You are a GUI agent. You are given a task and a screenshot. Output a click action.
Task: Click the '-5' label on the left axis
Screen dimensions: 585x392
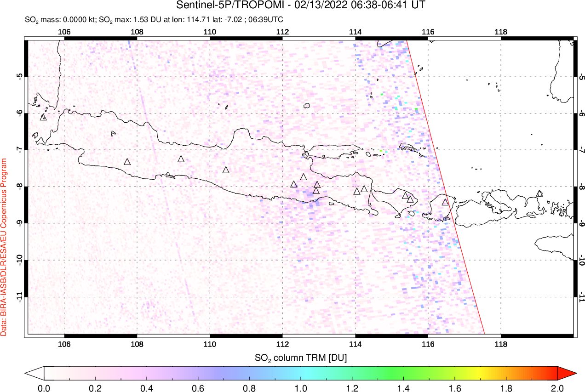[19, 76]
